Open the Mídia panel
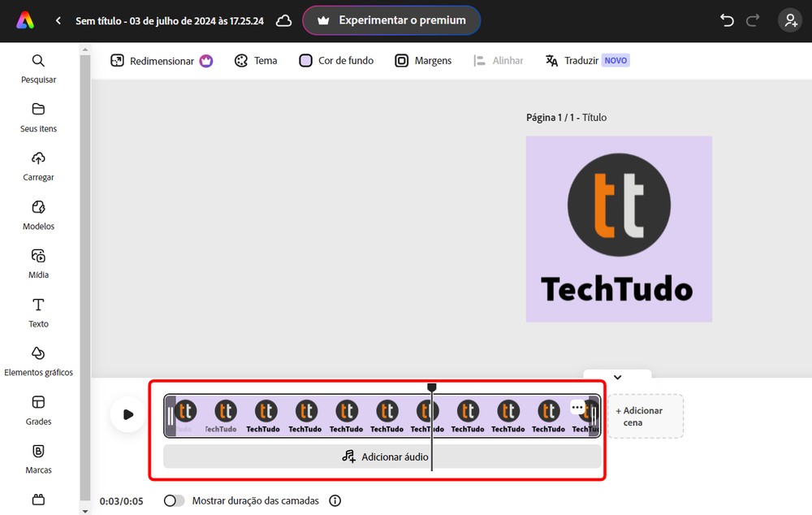Screen dimensions: 812x515 (38, 264)
